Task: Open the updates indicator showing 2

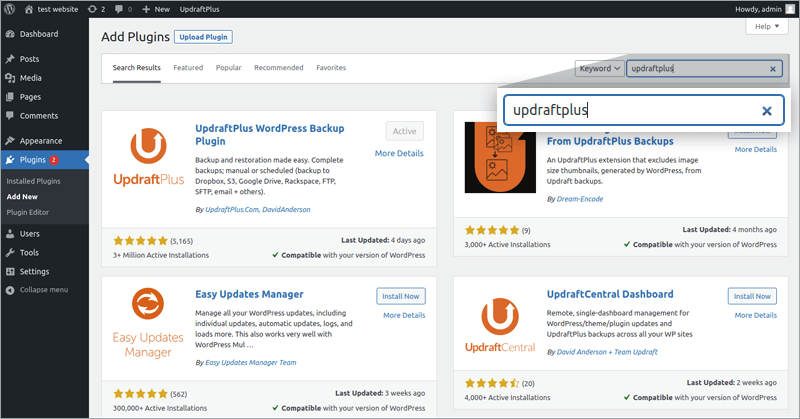Action: tap(96, 9)
